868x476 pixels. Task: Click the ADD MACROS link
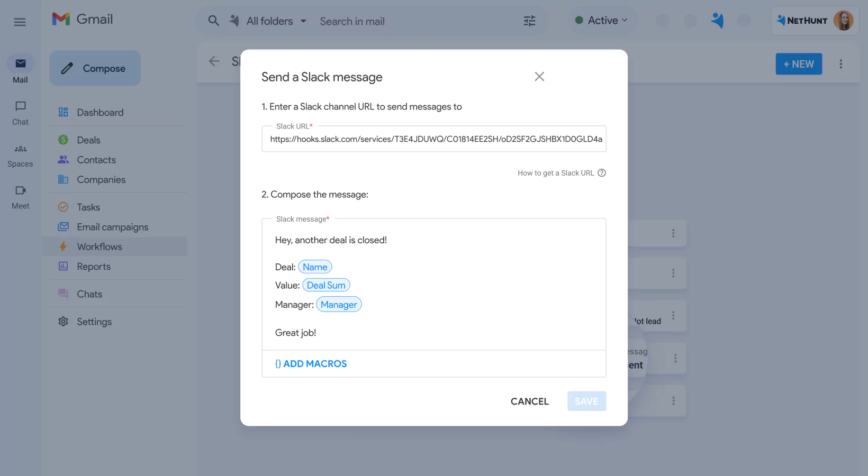click(x=311, y=363)
